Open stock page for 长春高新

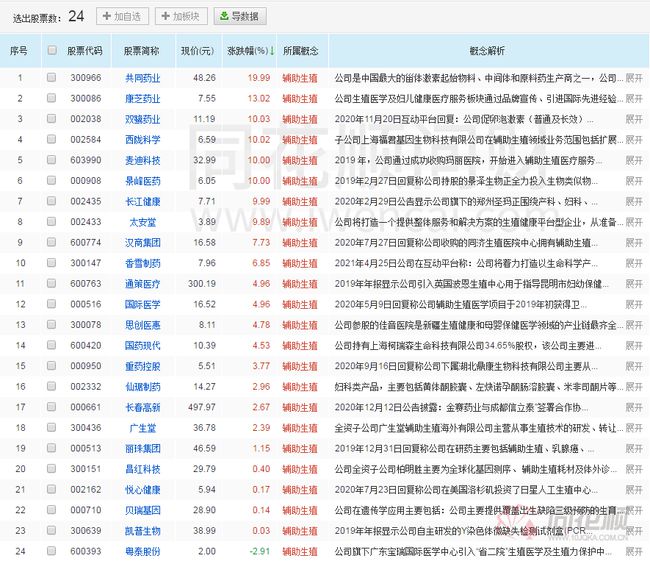click(143, 406)
